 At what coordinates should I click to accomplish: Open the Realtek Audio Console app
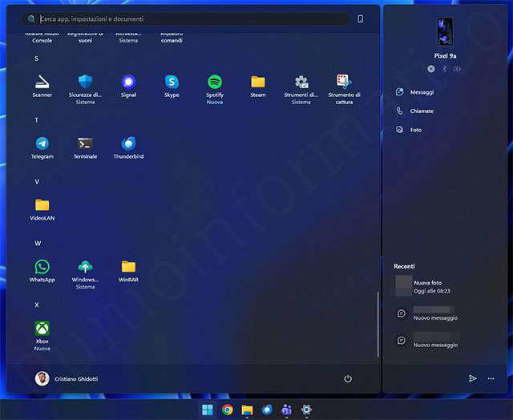[x=42, y=38]
